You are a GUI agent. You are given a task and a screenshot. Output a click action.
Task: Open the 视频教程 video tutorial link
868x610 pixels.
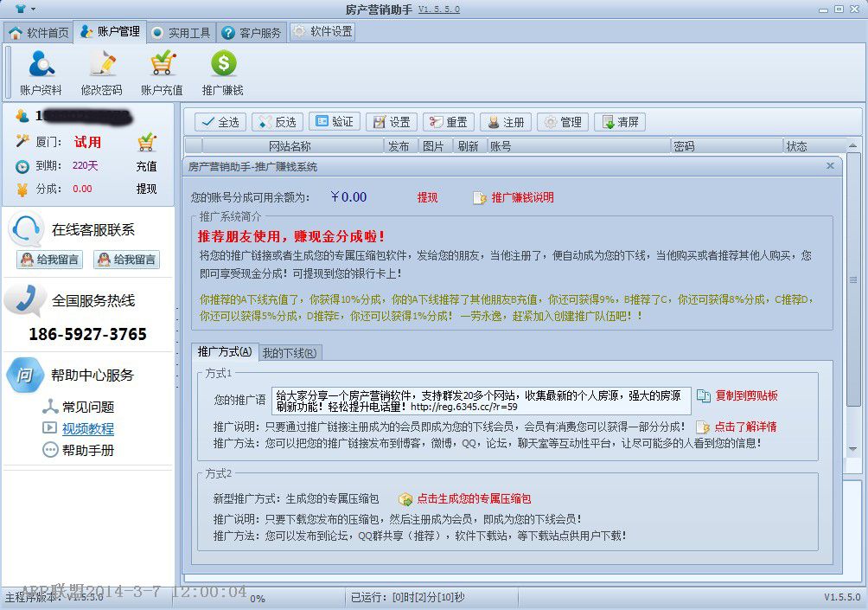point(87,428)
